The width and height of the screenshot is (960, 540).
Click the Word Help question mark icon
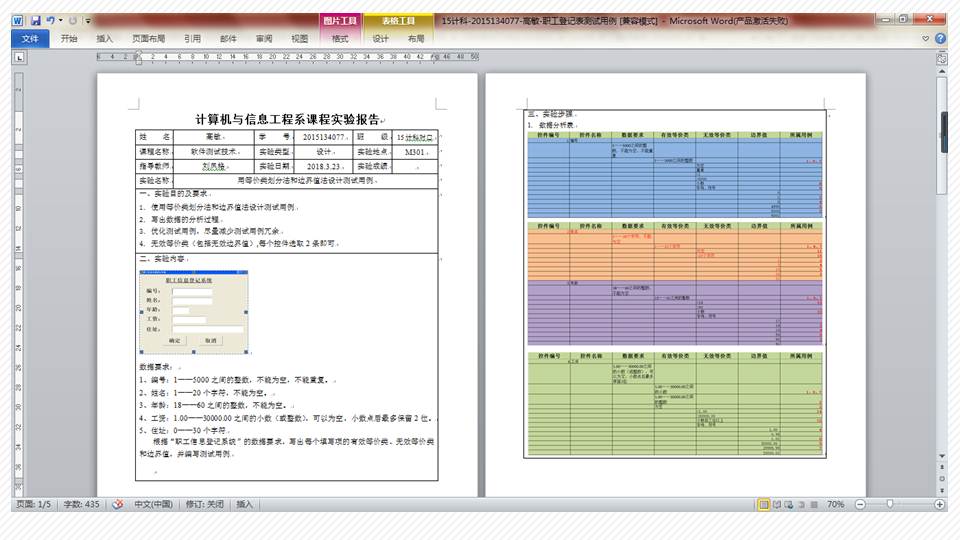[x=940, y=39]
